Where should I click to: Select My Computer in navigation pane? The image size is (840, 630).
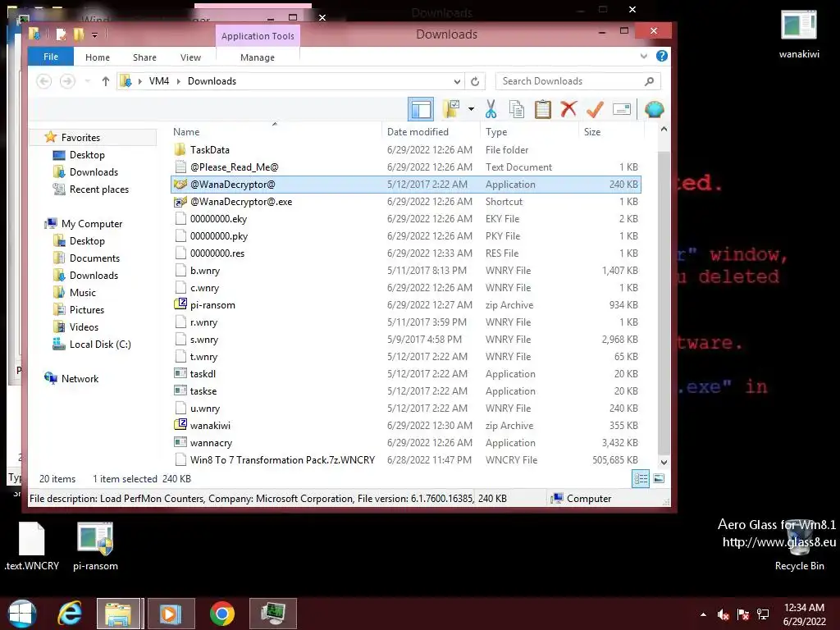(x=92, y=224)
